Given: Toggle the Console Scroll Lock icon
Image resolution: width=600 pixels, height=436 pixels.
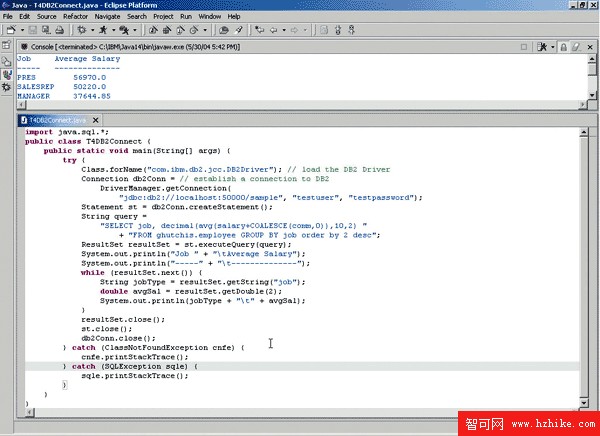Looking at the screenshot, I should click(x=563, y=47).
